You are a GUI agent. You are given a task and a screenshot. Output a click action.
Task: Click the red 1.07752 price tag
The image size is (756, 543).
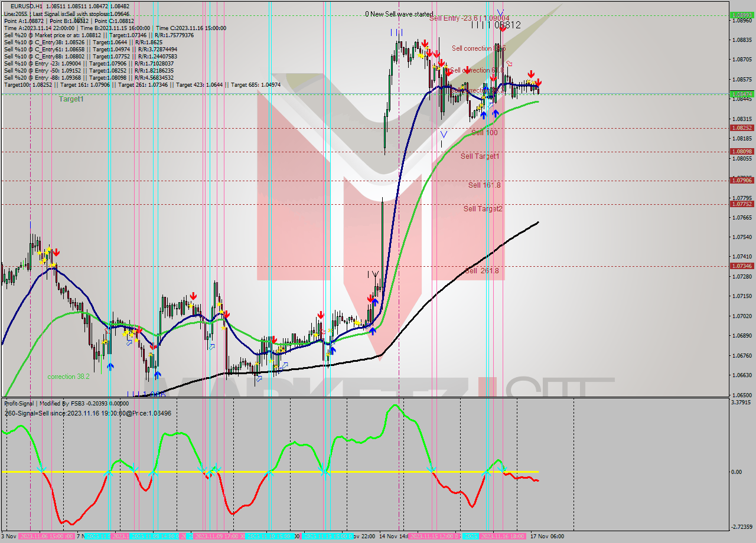coord(742,204)
